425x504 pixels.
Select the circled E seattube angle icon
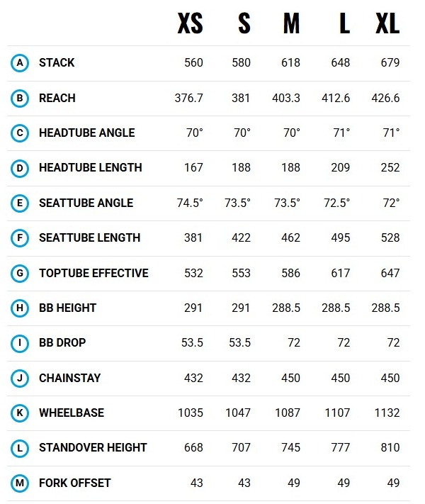[x=20, y=203]
